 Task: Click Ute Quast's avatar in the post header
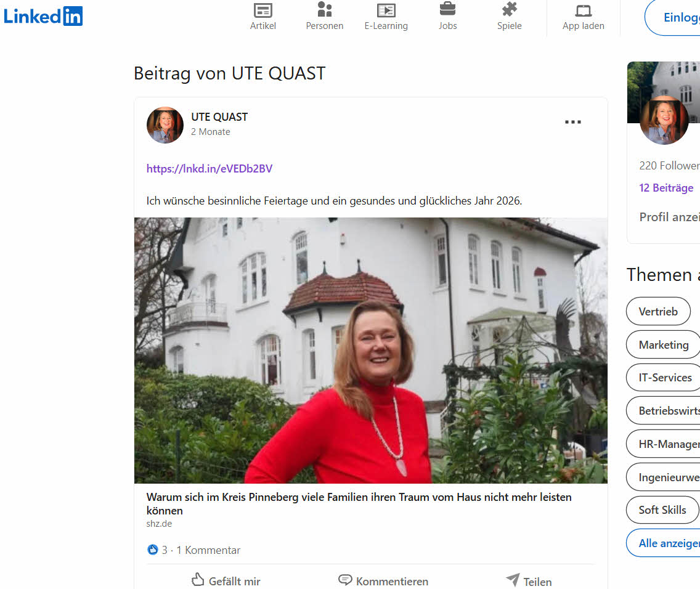[x=165, y=125]
